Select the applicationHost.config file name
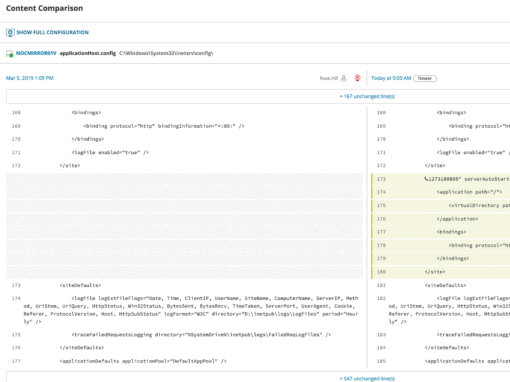 88,53
